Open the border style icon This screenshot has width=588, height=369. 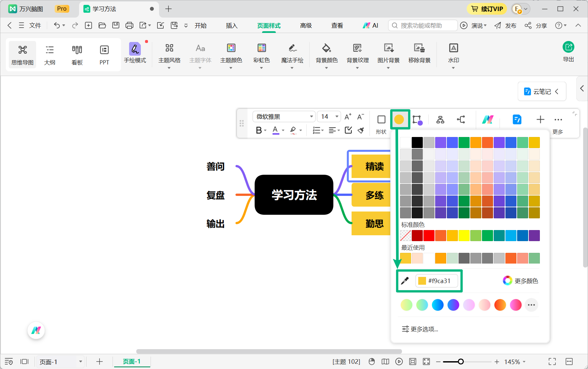click(x=417, y=120)
